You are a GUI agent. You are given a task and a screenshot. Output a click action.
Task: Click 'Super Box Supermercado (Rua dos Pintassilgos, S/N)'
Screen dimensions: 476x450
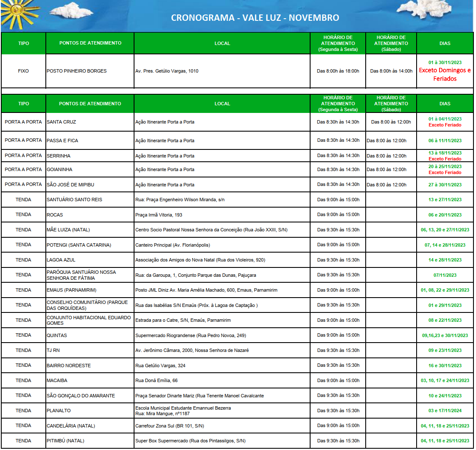pyautogui.click(x=190, y=440)
